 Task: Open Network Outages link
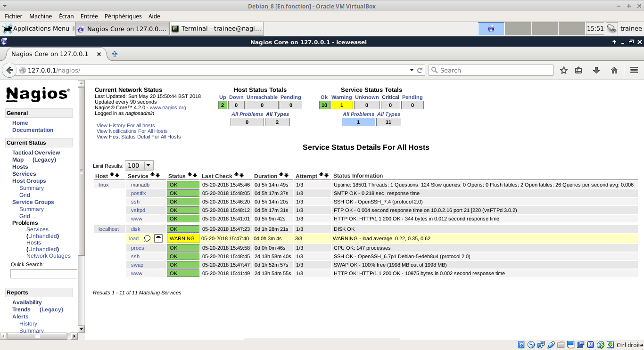pyautogui.click(x=49, y=256)
